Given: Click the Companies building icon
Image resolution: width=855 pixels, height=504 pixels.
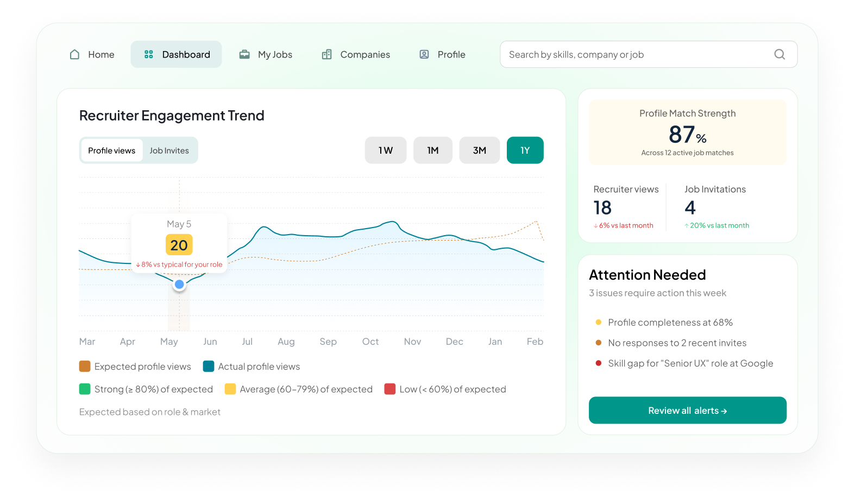Looking at the screenshot, I should pos(326,54).
